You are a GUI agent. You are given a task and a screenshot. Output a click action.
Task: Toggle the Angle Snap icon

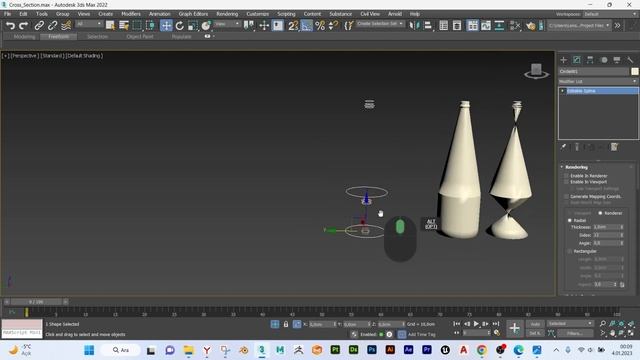coord(307,26)
